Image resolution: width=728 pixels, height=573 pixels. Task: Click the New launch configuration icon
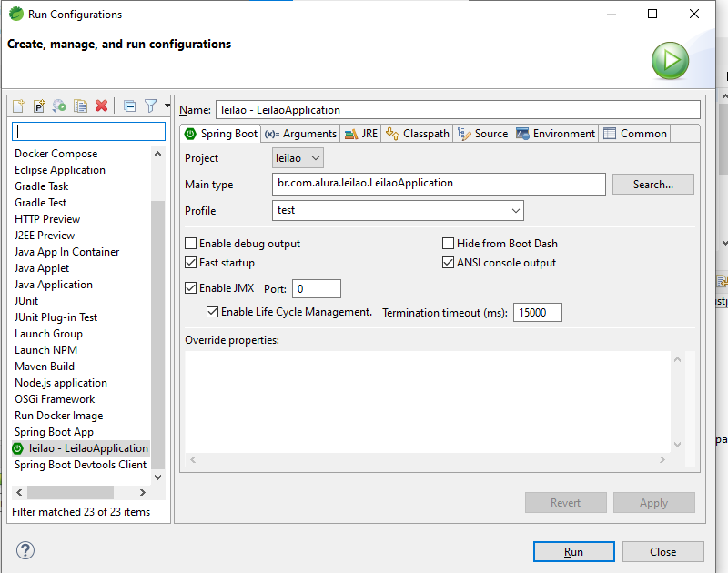pyautogui.click(x=18, y=106)
